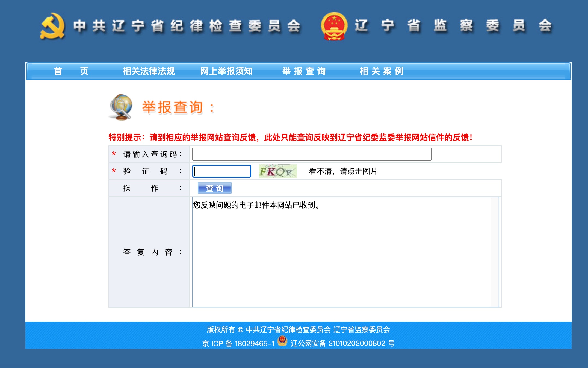Open 辽公网安备 21010202000802 号 link
The height and width of the screenshot is (368, 588).
[342, 343]
